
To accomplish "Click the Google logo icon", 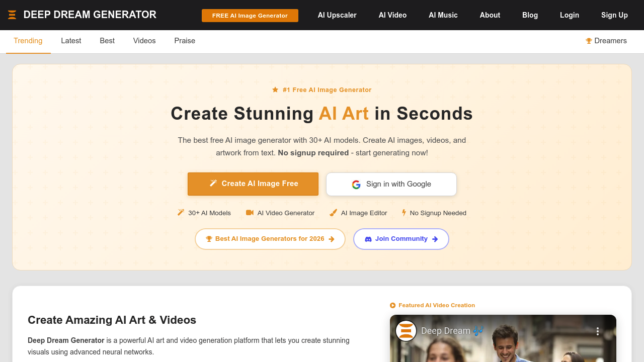I will point(356,185).
